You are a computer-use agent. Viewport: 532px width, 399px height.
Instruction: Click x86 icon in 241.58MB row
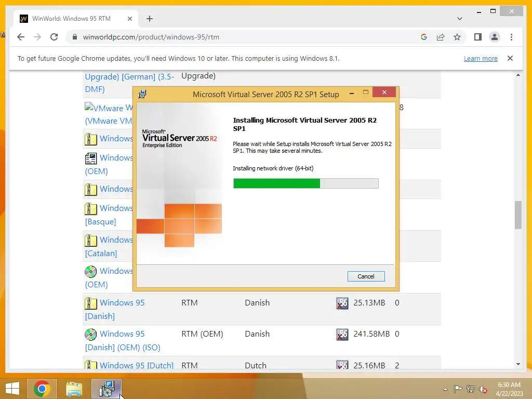[x=342, y=334]
